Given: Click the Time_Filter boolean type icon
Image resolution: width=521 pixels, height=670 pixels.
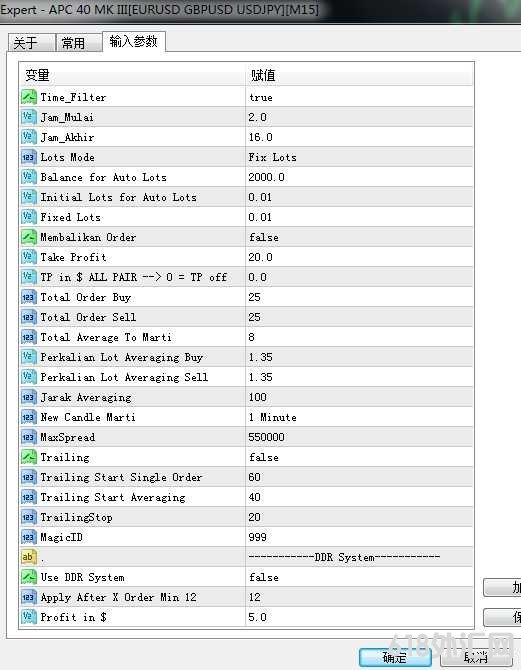Looking at the screenshot, I should [x=29, y=97].
